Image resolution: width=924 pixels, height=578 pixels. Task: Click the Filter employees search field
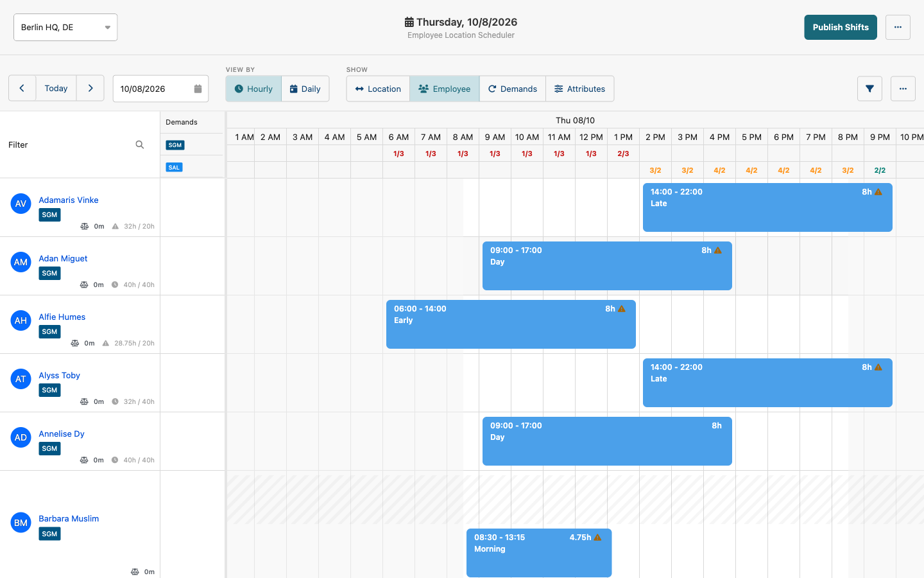tap(67, 144)
